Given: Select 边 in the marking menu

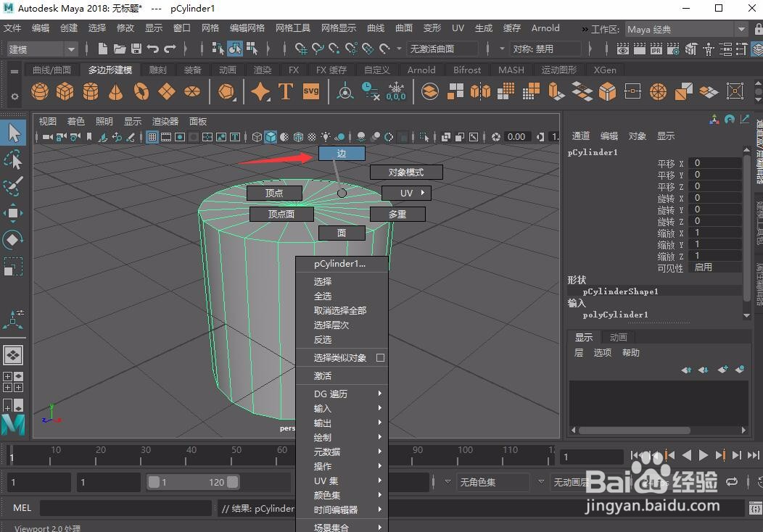Looking at the screenshot, I should point(342,154).
